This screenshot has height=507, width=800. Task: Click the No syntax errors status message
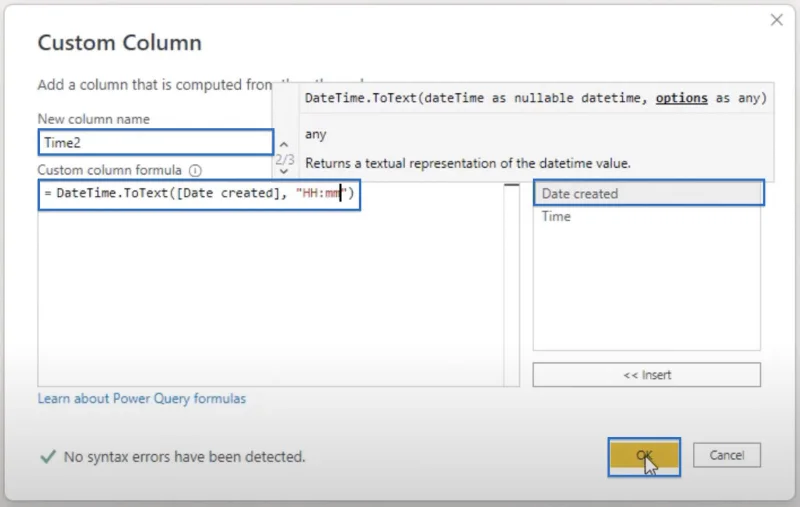click(184, 457)
